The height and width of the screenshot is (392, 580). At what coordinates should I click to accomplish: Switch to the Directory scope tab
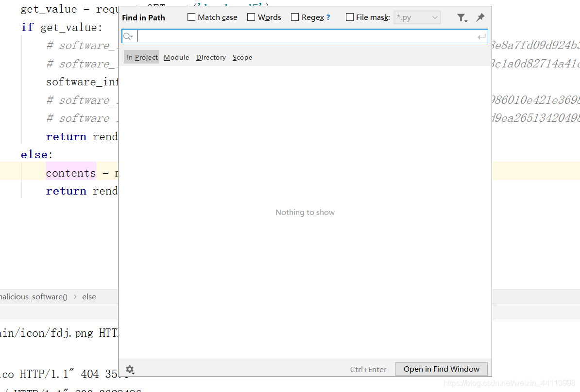click(211, 57)
